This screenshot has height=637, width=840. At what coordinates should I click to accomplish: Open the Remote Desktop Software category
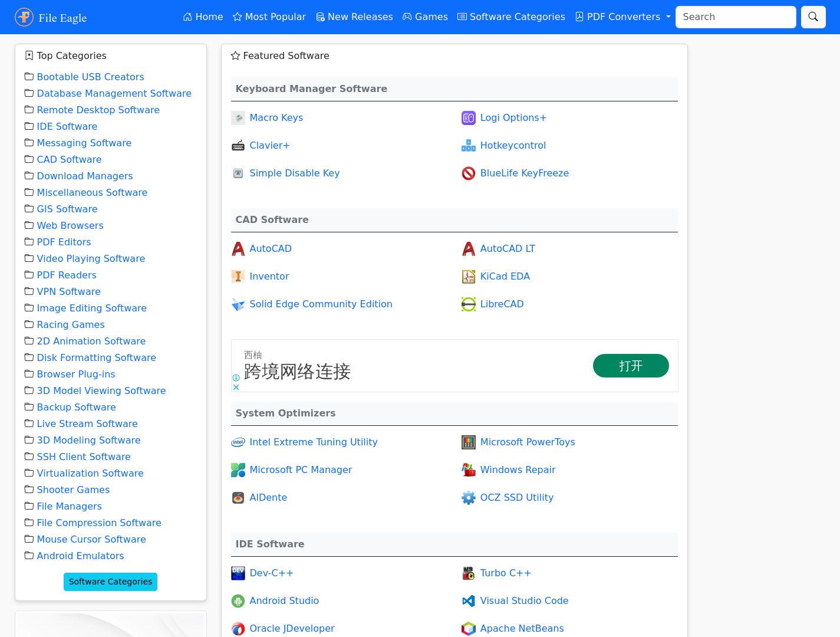pyautogui.click(x=98, y=110)
